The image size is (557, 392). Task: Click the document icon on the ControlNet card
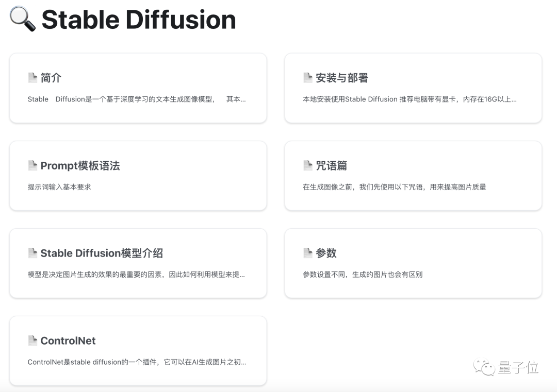[33, 340]
